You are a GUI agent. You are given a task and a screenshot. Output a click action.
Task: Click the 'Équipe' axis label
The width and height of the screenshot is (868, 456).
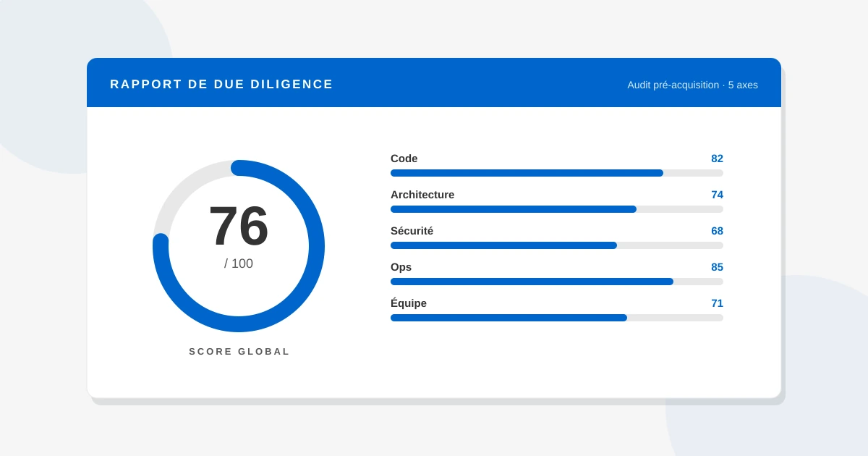[409, 303]
